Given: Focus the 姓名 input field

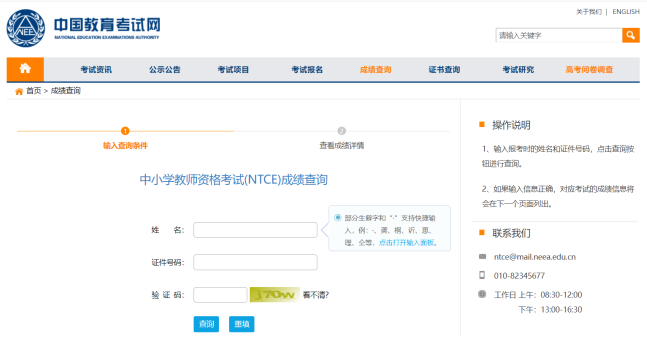Looking at the screenshot, I should pyautogui.click(x=255, y=230).
